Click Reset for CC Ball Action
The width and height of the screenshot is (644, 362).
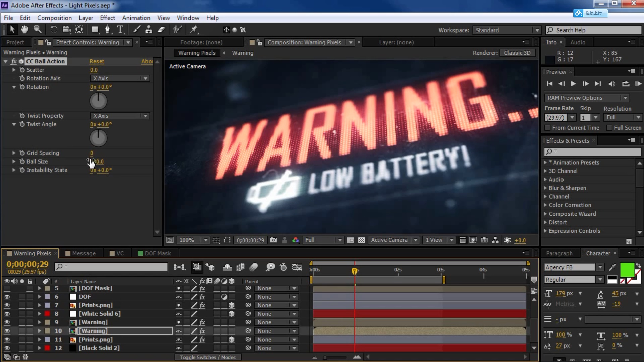97,61
